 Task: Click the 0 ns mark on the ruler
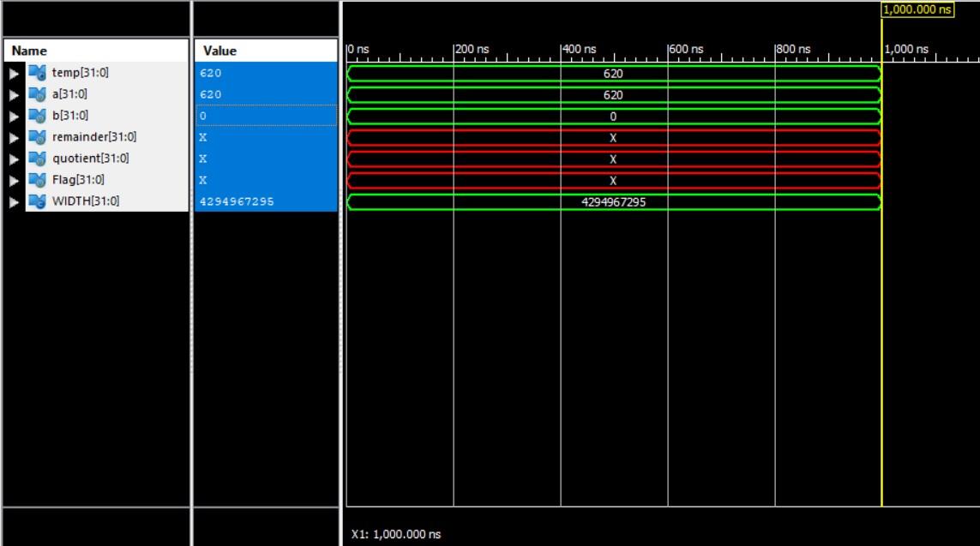click(x=358, y=50)
